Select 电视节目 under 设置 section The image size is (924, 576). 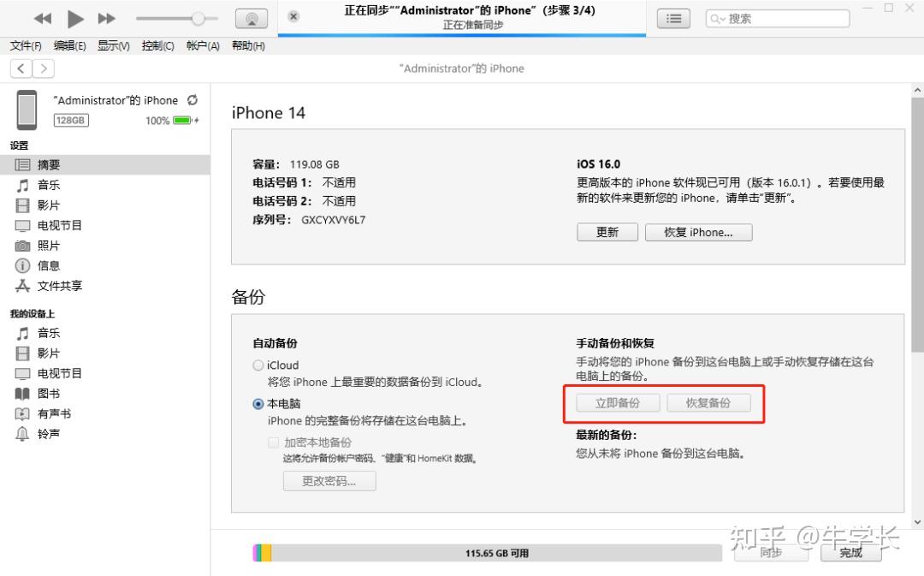tap(105, 225)
